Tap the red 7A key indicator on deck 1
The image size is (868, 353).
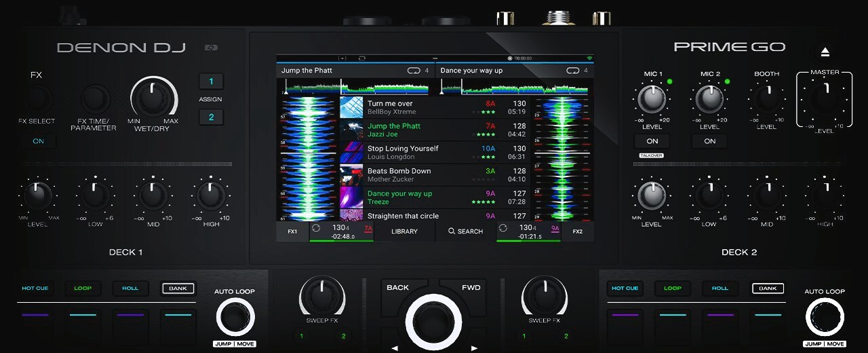click(x=368, y=229)
